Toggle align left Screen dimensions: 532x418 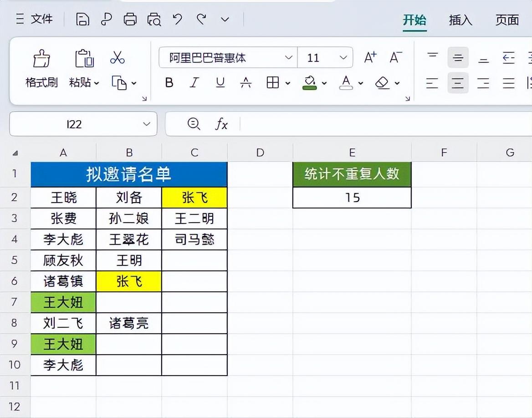coord(432,83)
